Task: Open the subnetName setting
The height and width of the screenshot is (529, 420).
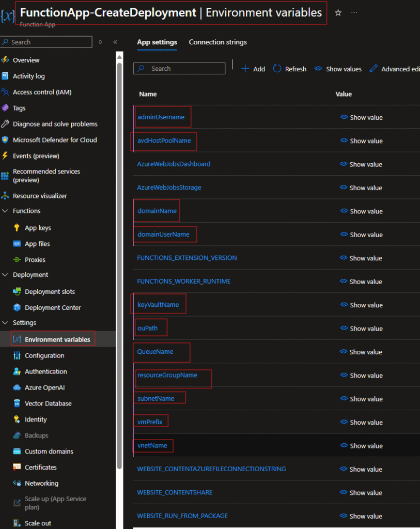Action: [156, 398]
